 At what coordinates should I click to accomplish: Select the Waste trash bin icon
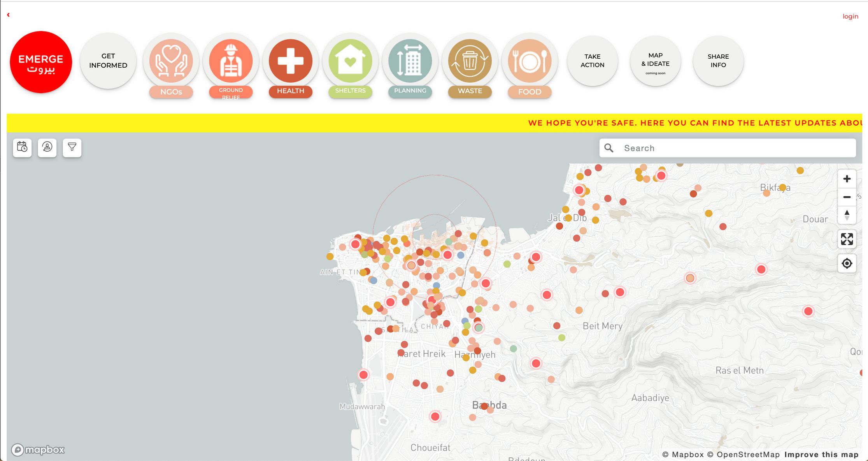pos(470,61)
